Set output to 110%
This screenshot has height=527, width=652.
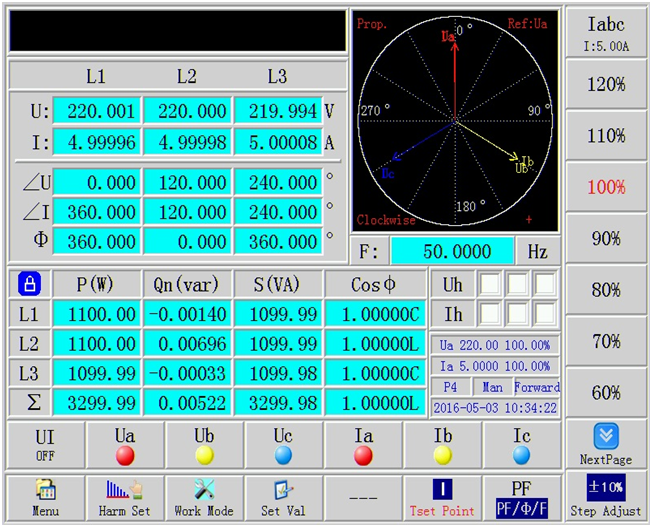[606, 136]
